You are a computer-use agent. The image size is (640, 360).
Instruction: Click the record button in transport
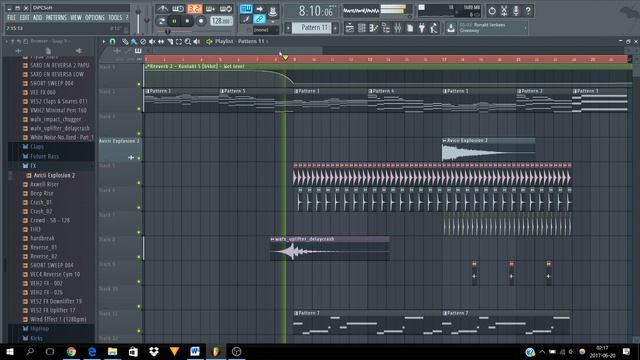[201, 21]
